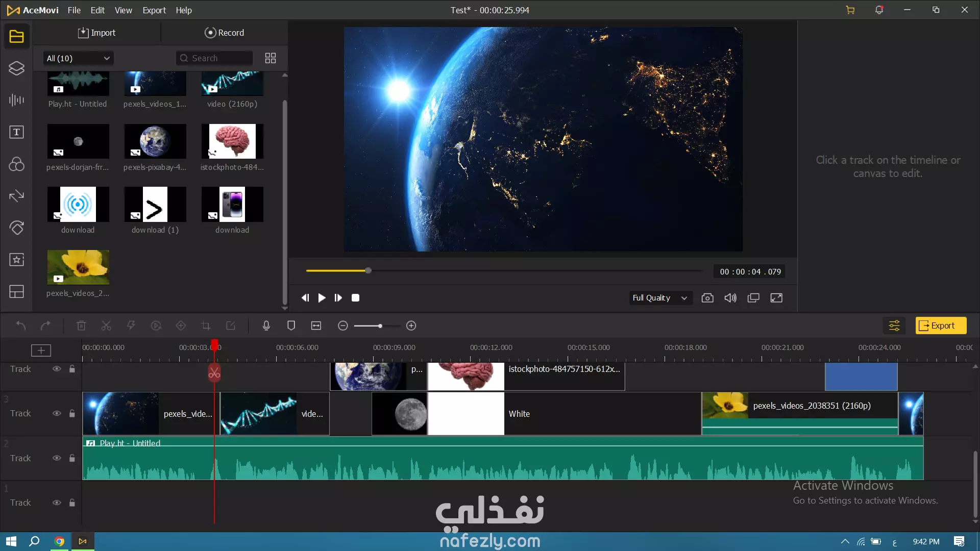Zoom out timeline with minus icon
Viewport: 980px width, 551px height.
pos(343,325)
